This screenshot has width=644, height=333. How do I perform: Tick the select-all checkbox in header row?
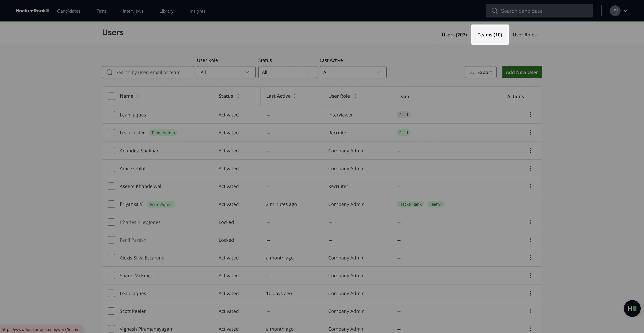coord(111,96)
